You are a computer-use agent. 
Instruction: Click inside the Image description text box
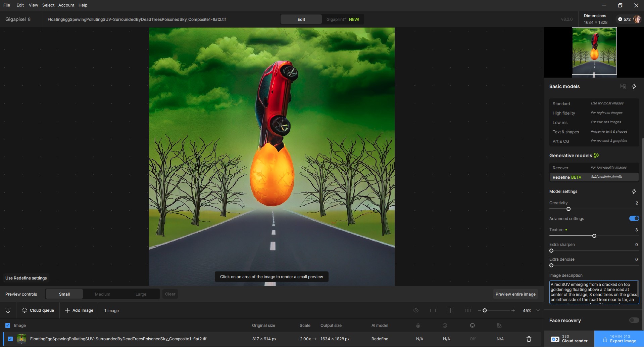click(x=594, y=292)
